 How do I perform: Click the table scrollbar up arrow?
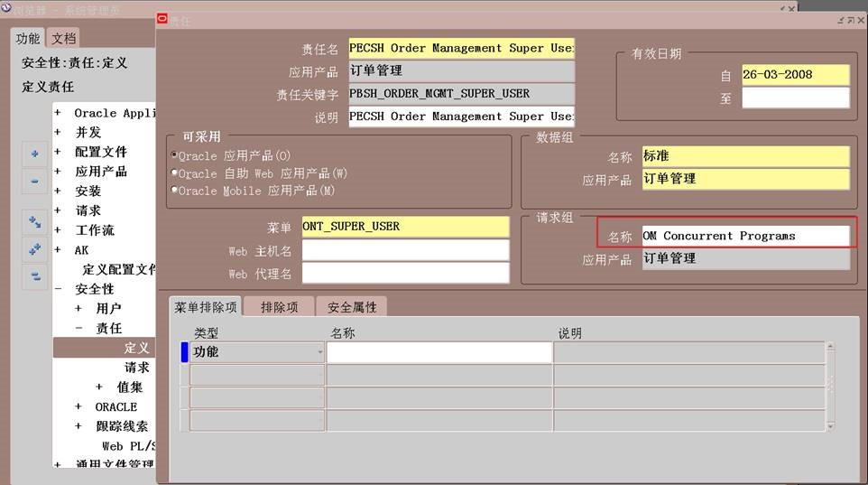point(830,347)
